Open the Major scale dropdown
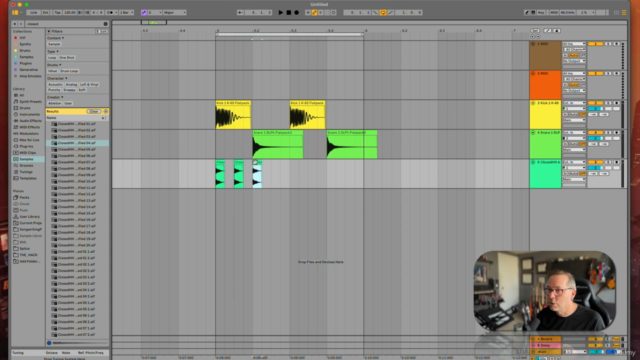 (x=175, y=13)
